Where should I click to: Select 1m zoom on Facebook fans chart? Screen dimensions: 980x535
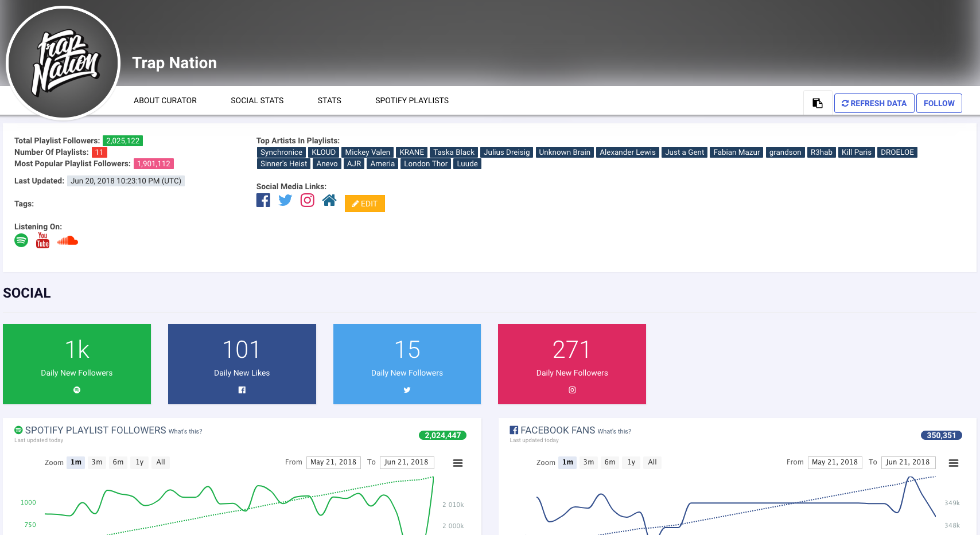pos(568,462)
